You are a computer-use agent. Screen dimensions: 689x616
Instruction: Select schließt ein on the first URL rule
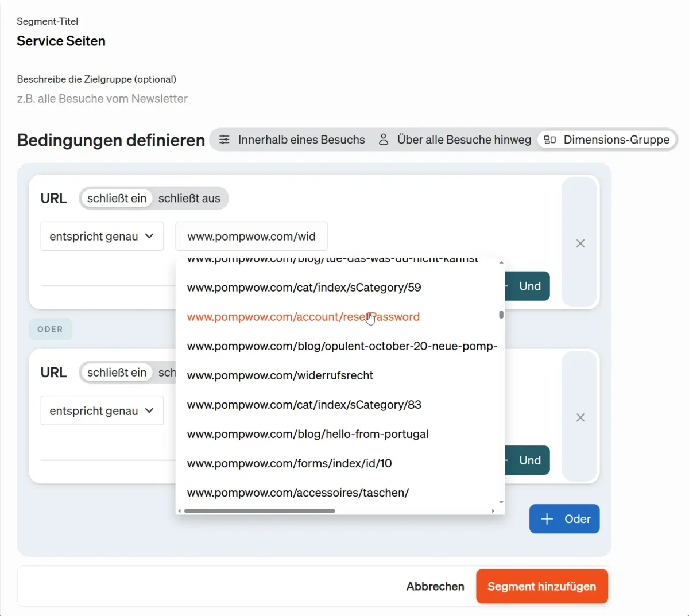117,198
